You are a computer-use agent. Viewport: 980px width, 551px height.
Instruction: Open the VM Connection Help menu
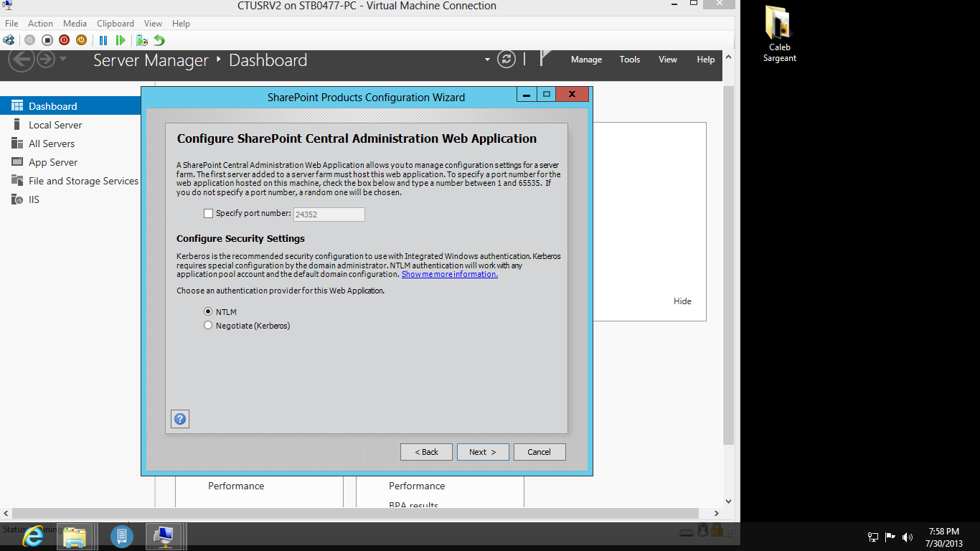click(181, 24)
